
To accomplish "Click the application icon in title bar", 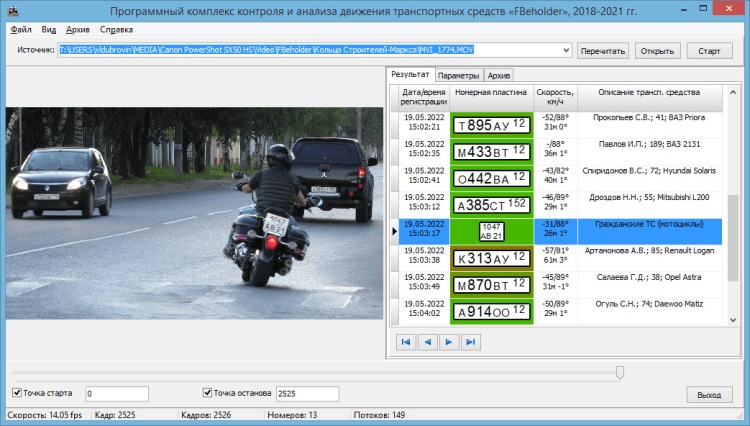I will (x=12, y=10).
